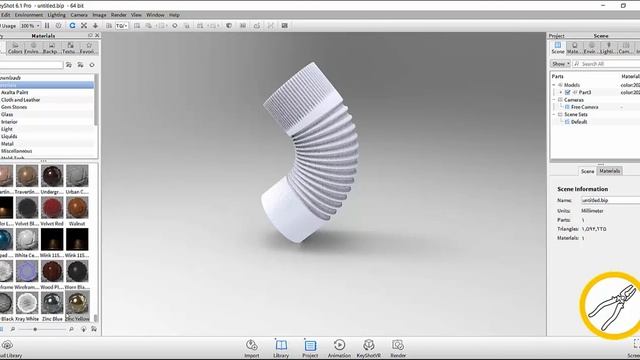Open the Render menu
Image resolution: width=640 pixels, height=360 pixels.
click(118, 15)
